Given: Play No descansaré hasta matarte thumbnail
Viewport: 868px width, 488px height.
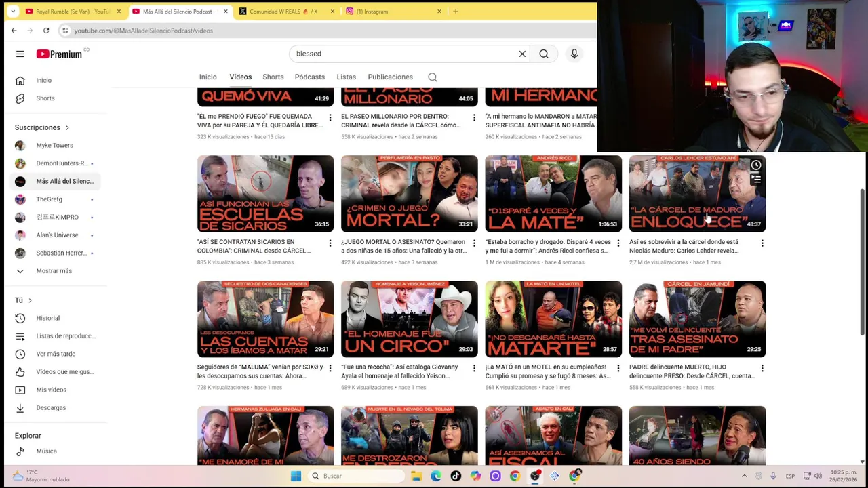Looking at the screenshot, I should [553, 319].
